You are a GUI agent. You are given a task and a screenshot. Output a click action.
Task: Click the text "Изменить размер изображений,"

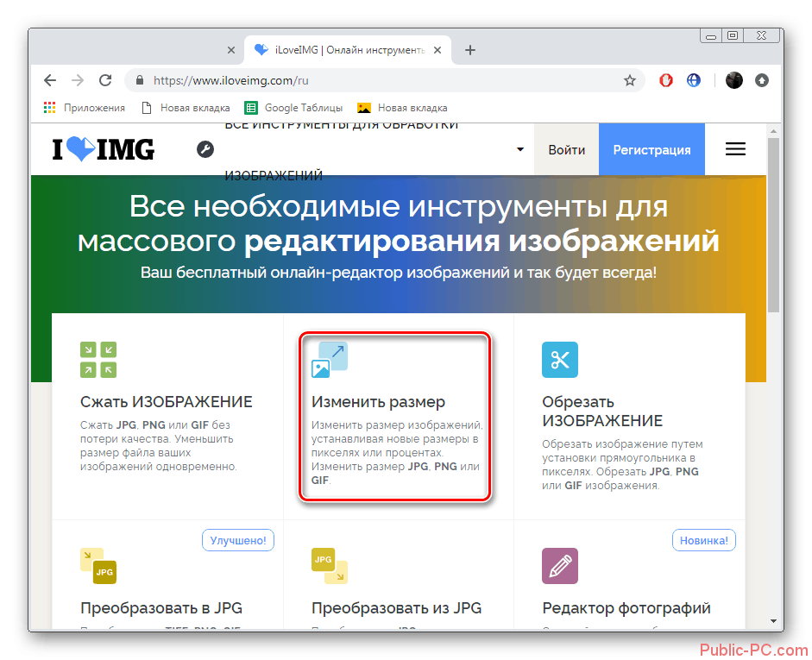coord(397,425)
